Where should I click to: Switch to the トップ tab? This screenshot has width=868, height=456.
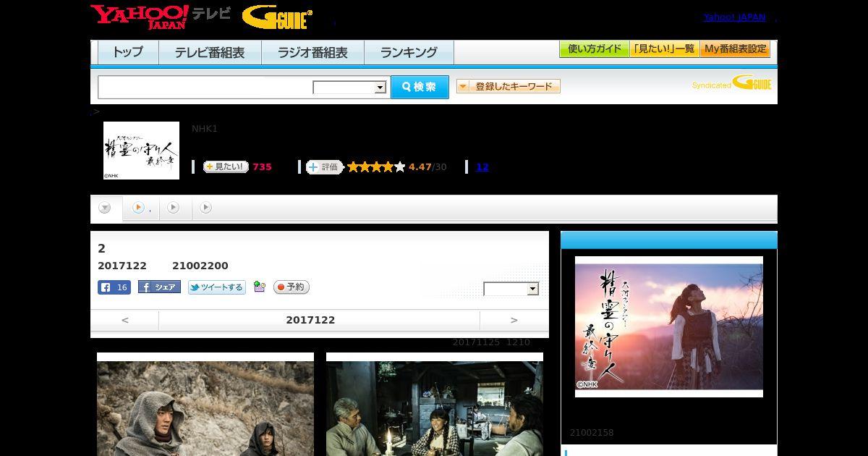(128, 53)
